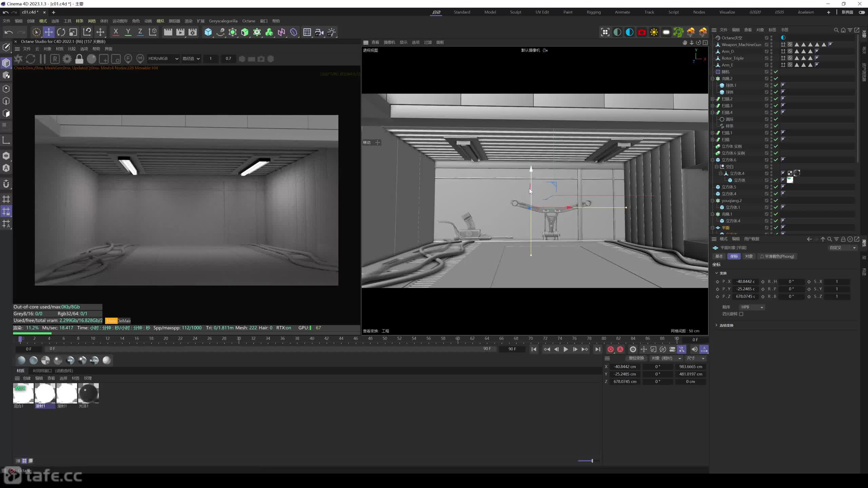Image resolution: width=868 pixels, height=488 pixels.
Task: Click the Octane lock resolution padlock icon
Action: click(79, 59)
